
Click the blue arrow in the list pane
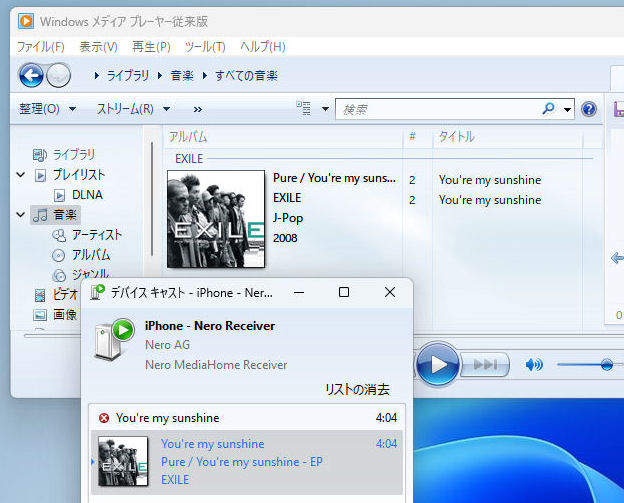click(x=617, y=258)
